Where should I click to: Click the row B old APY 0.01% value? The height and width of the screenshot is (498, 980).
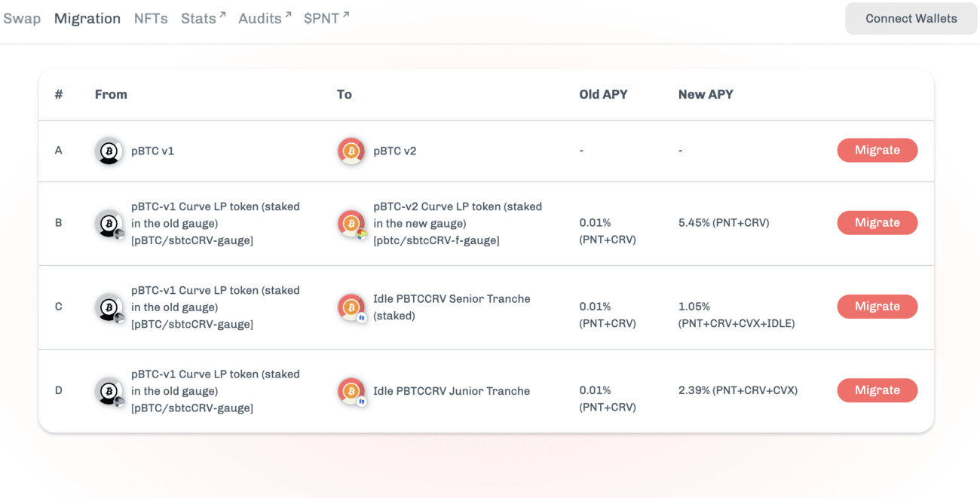click(608, 231)
